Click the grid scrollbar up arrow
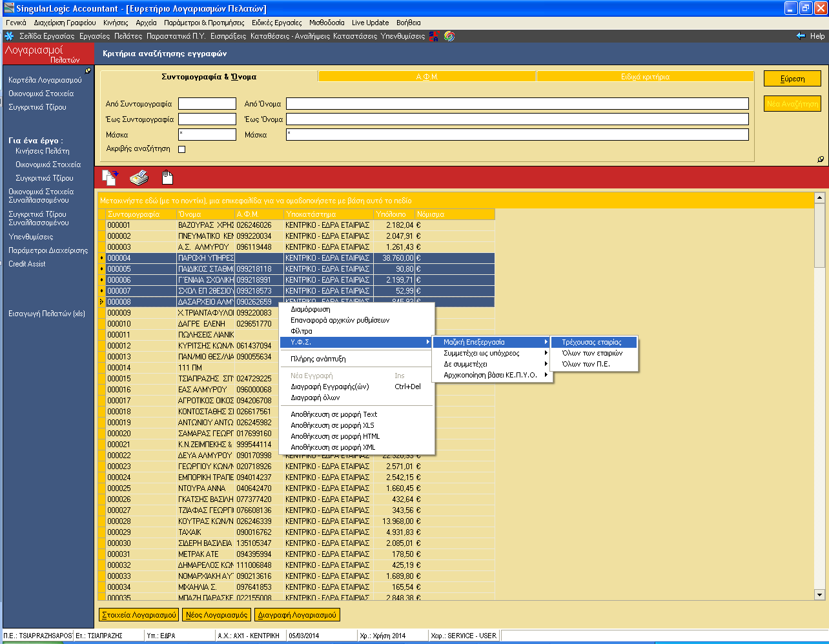 coord(820,198)
